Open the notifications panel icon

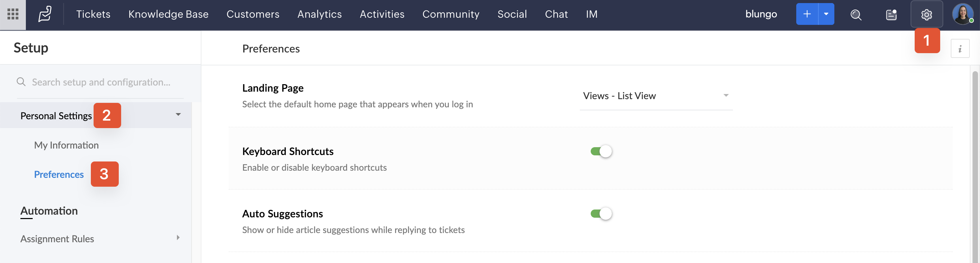pos(891,14)
